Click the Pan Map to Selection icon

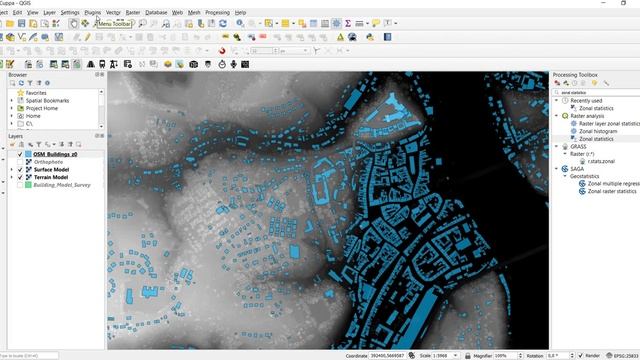[x=85, y=24]
